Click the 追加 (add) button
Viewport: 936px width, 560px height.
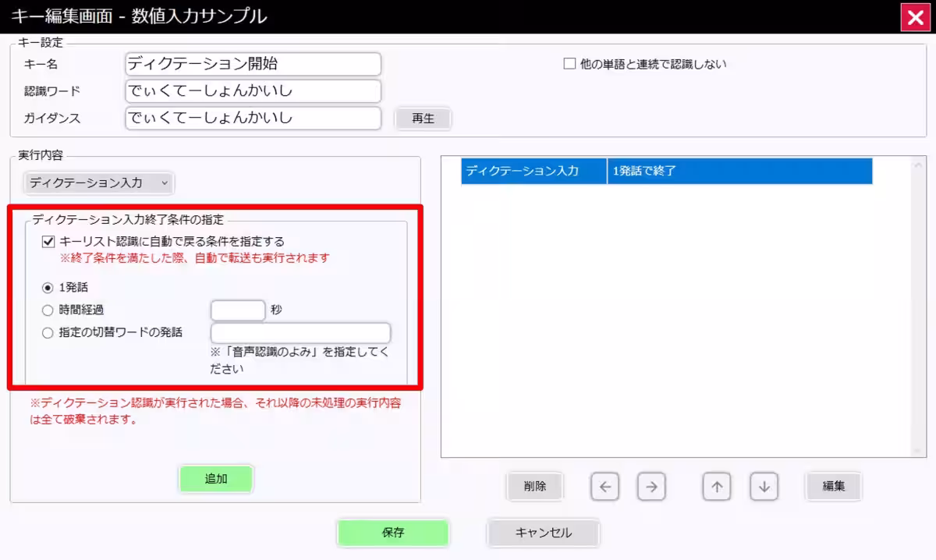216,478
